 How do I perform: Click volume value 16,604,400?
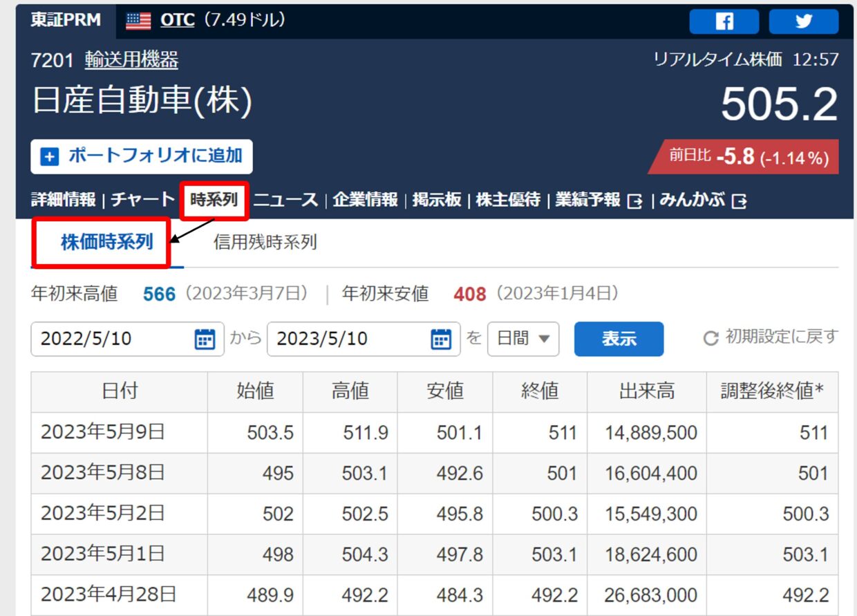pyautogui.click(x=651, y=474)
